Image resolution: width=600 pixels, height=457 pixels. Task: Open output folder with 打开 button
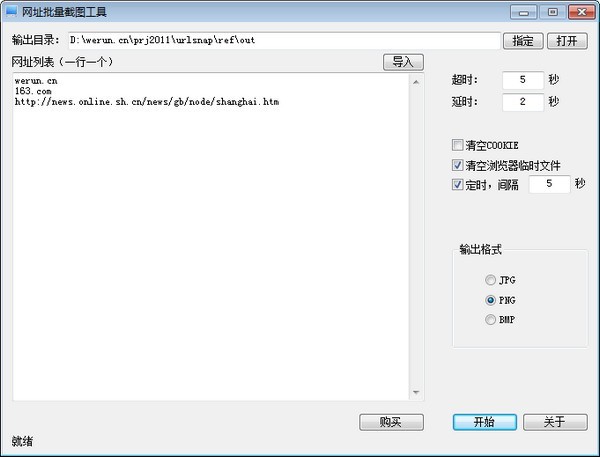567,41
